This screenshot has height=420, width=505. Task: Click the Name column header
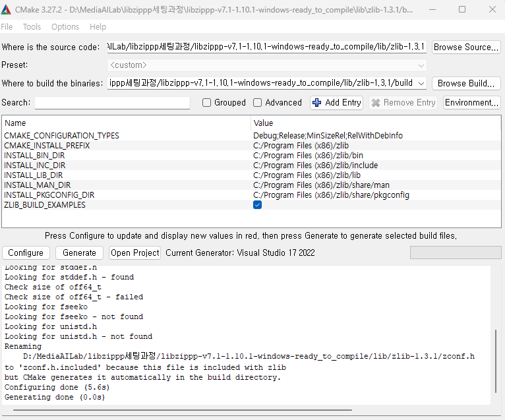coord(15,123)
